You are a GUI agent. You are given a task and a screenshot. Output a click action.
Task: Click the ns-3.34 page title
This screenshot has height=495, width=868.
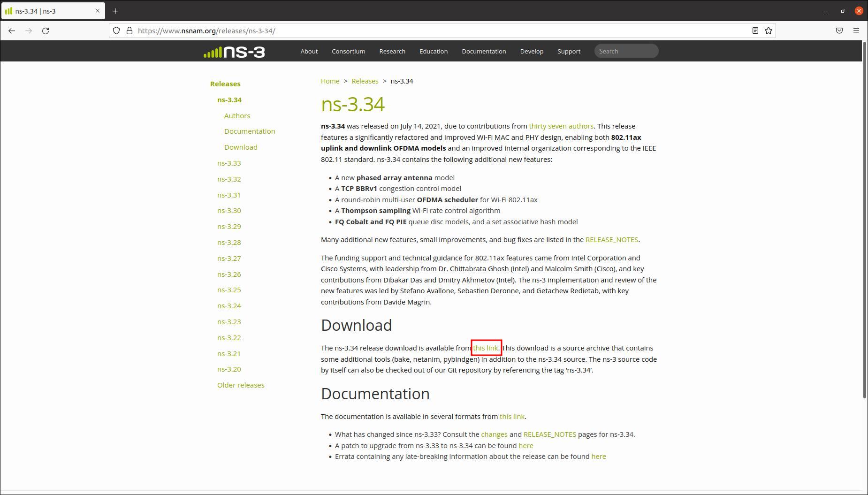pos(353,104)
